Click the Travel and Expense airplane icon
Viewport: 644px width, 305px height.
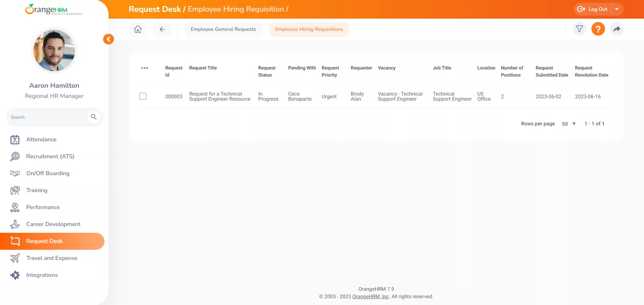[15, 258]
